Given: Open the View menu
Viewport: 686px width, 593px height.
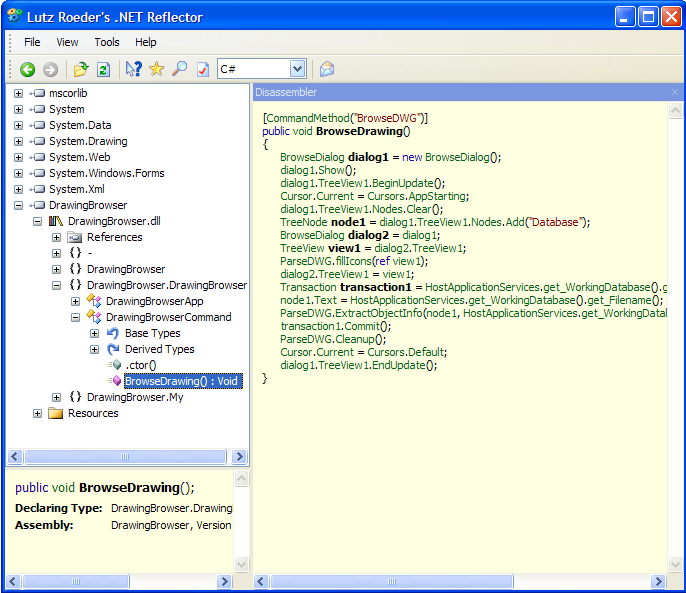Looking at the screenshot, I should (67, 42).
